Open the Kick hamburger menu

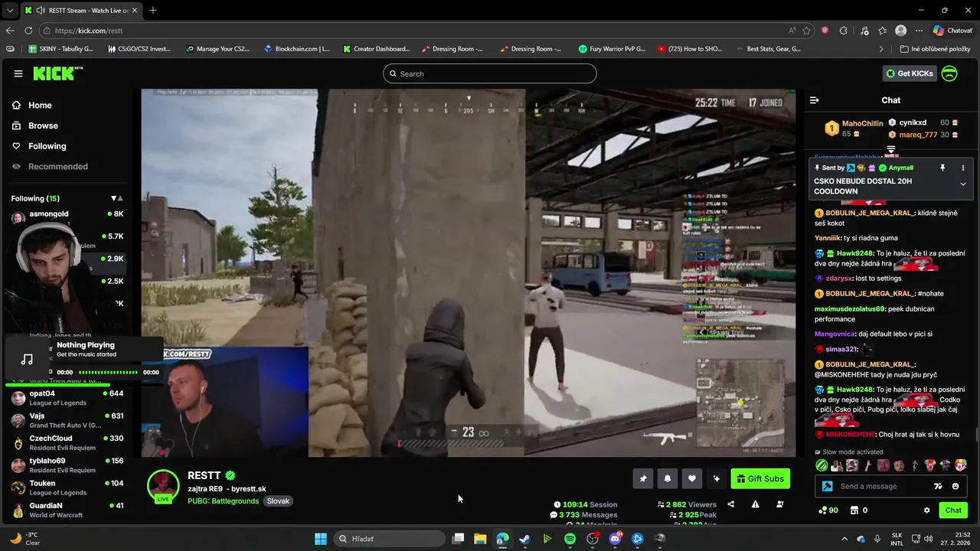click(18, 73)
